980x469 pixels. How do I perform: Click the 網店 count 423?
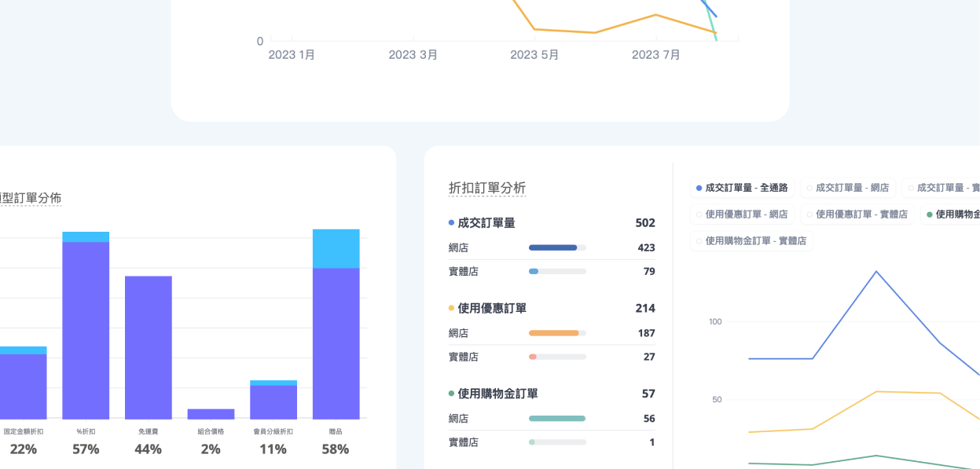pos(646,247)
